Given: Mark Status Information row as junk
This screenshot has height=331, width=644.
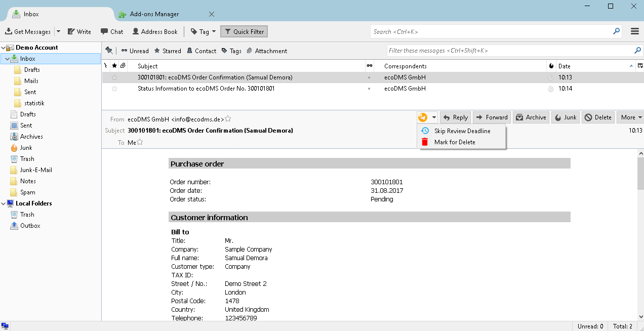Looking at the screenshot, I should pyautogui.click(x=551, y=89).
